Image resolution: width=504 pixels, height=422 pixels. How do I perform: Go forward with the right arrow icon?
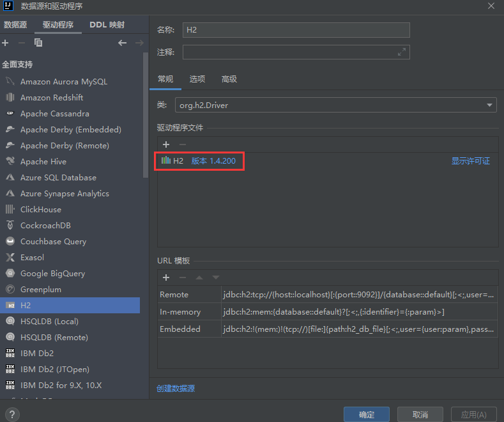pos(139,43)
